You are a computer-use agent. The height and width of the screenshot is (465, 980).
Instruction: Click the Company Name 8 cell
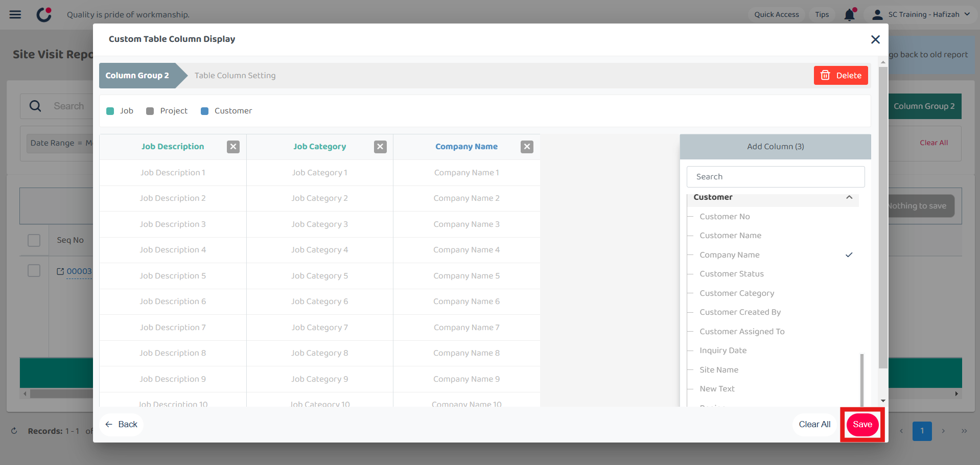click(x=466, y=353)
